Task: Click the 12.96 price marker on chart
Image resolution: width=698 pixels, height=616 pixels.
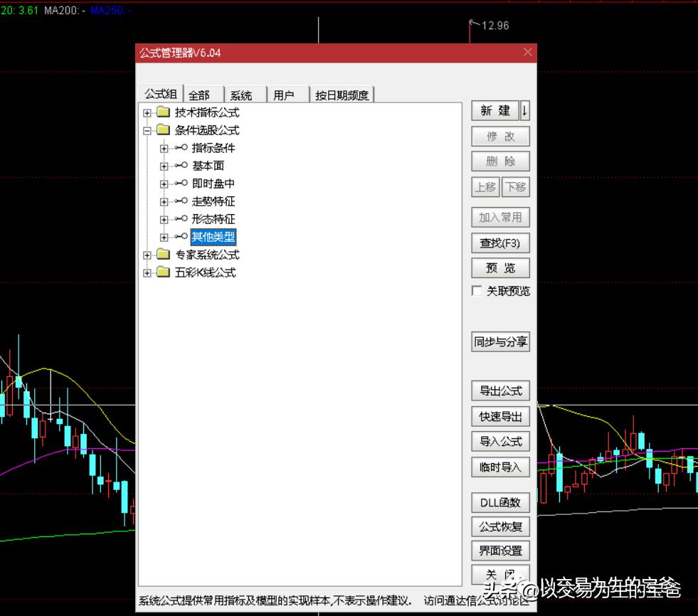Action: [495, 26]
